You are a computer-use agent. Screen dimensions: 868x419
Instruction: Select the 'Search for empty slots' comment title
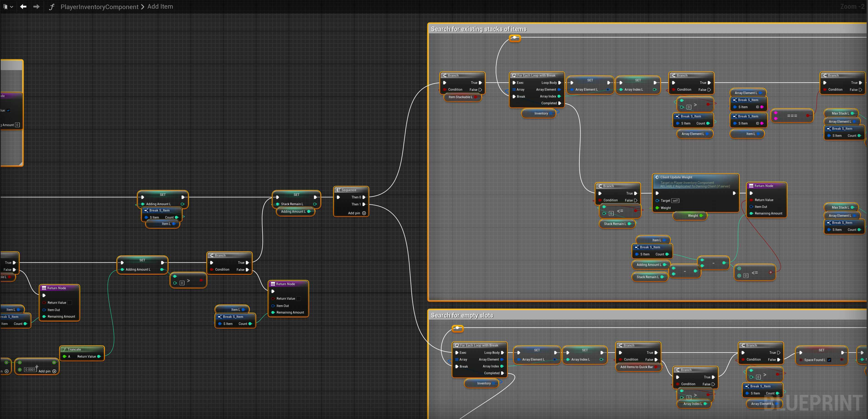462,315
